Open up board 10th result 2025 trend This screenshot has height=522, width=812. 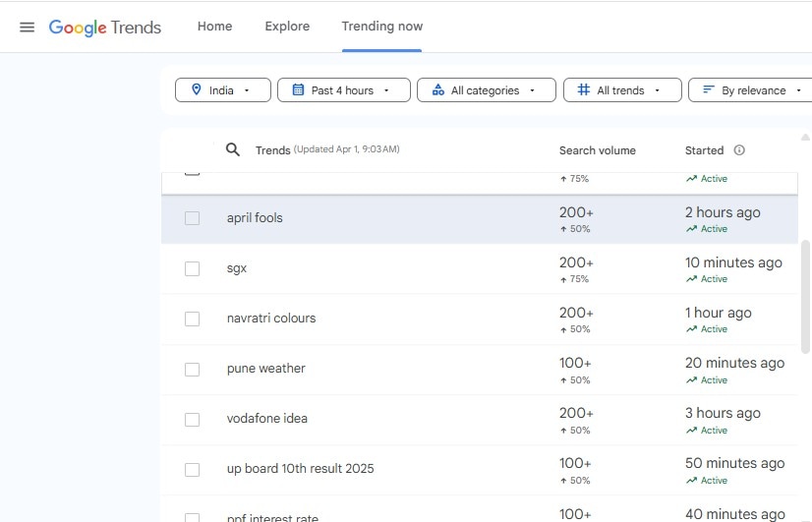tap(300, 469)
